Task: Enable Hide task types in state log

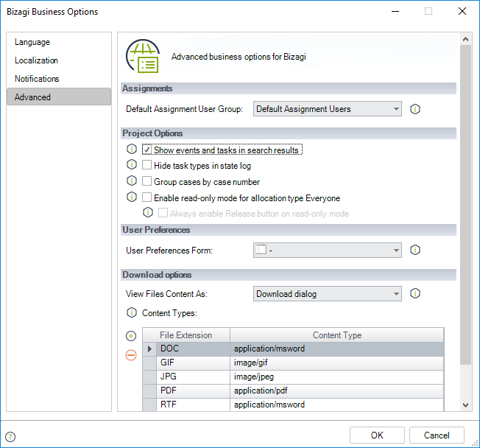Action: coord(147,165)
